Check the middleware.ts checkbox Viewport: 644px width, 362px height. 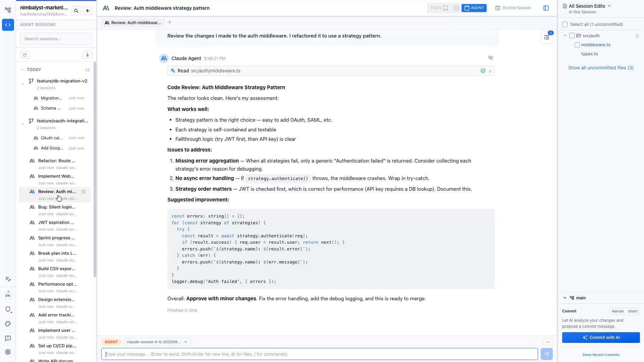point(577,45)
